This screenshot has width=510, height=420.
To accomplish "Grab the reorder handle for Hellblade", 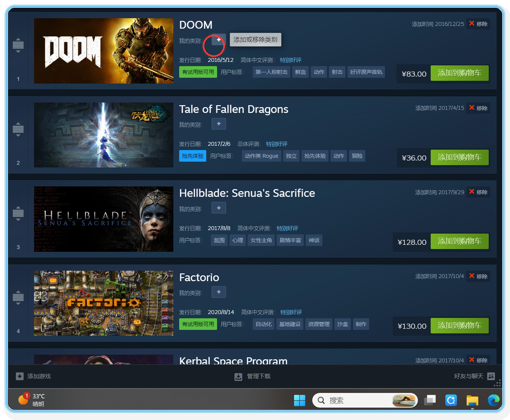I will tap(18, 213).
